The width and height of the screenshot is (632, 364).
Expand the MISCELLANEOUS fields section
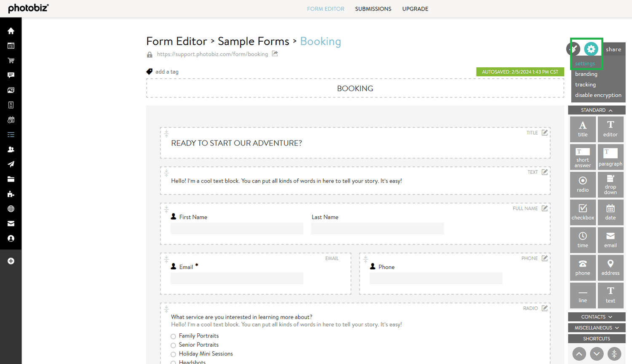pyautogui.click(x=597, y=327)
